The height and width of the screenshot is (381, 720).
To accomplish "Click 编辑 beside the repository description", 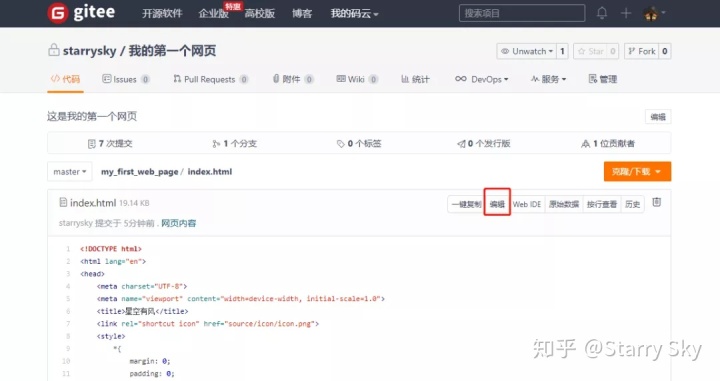I will coord(658,117).
